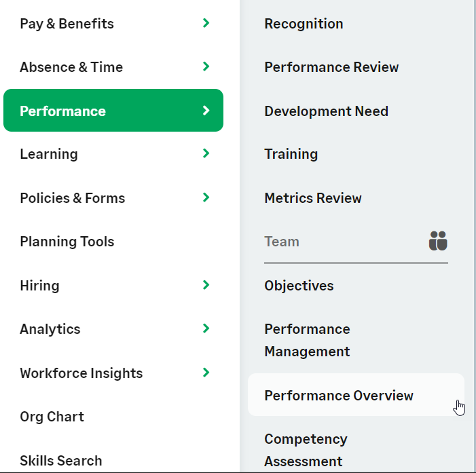Expand the Absence & Time chevron
Screen dimensions: 476x473
206,67
